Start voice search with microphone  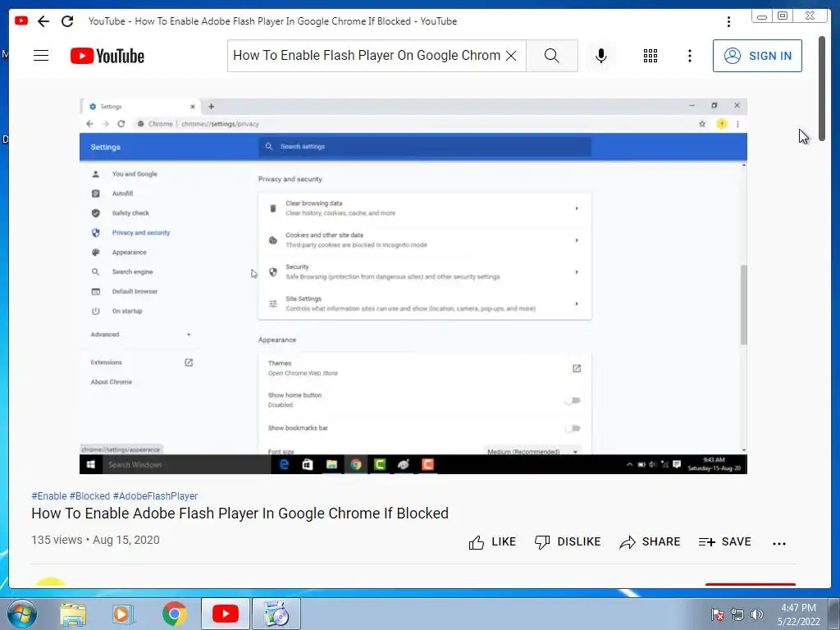point(601,56)
